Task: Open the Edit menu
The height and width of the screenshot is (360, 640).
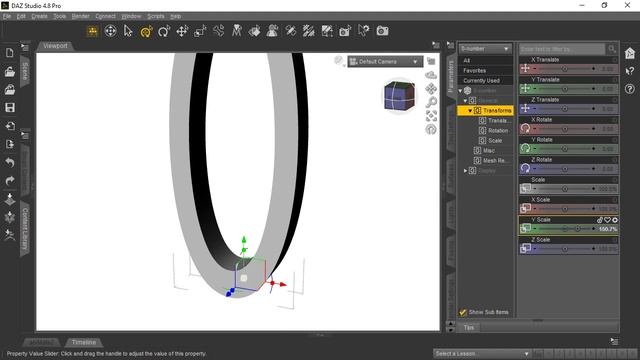Action: click(x=21, y=16)
